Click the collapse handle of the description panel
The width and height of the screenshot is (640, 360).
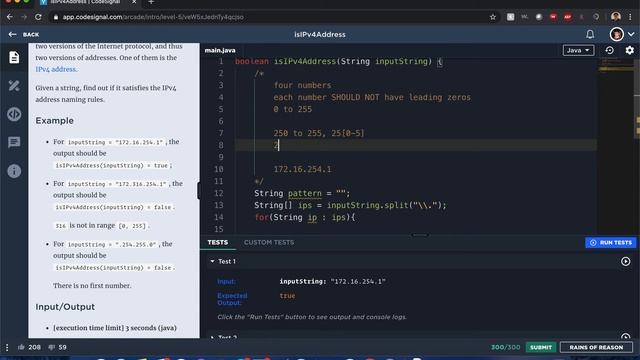tap(199, 191)
